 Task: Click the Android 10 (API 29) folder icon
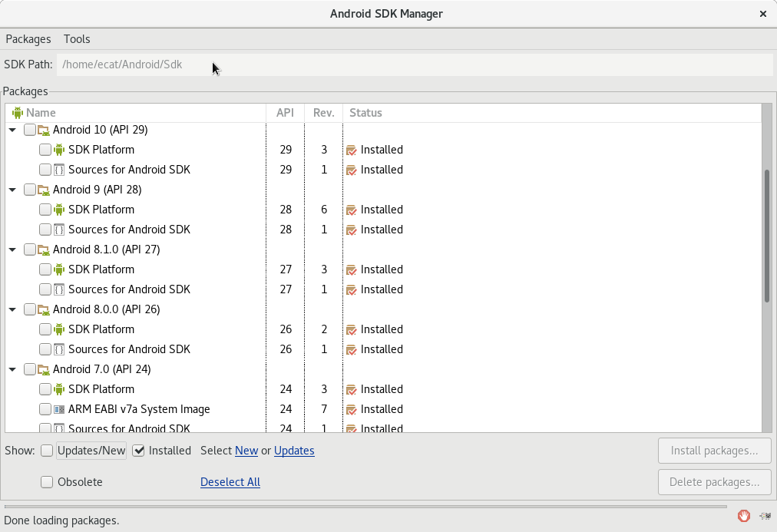(44, 131)
